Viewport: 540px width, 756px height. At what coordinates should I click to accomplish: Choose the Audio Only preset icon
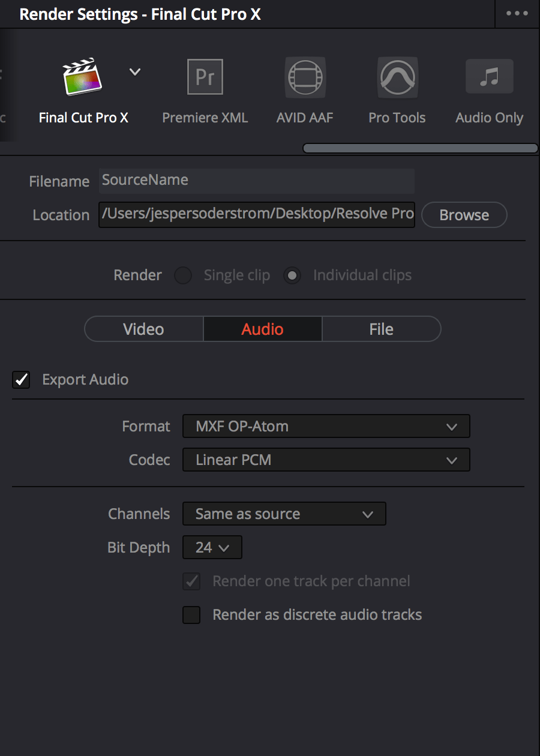click(490, 77)
